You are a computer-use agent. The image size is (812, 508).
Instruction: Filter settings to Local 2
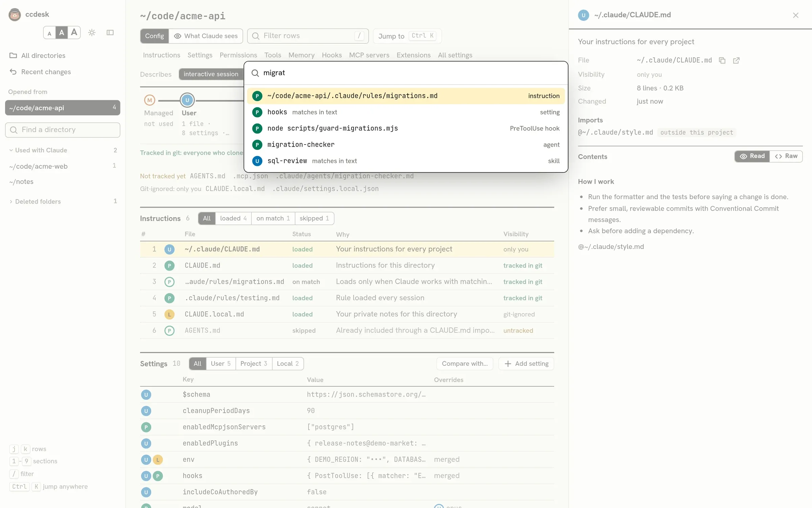(x=288, y=364)
